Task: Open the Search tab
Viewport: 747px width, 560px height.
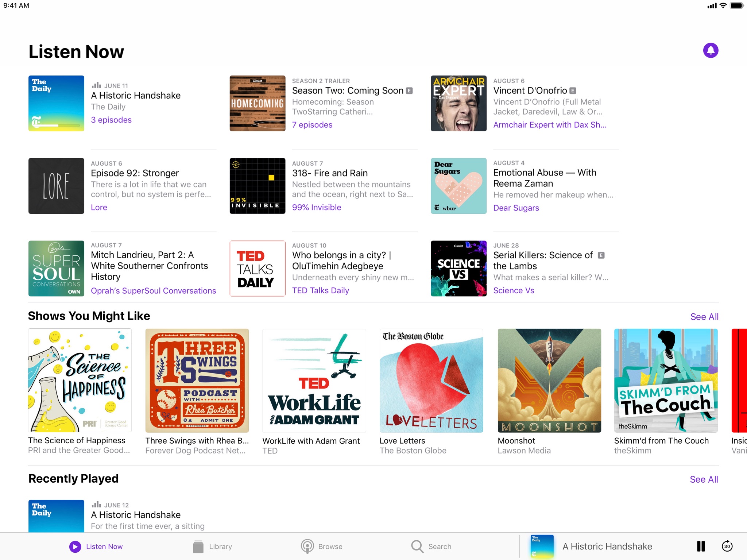Action: pyautogui.click(x=431, y=547)
